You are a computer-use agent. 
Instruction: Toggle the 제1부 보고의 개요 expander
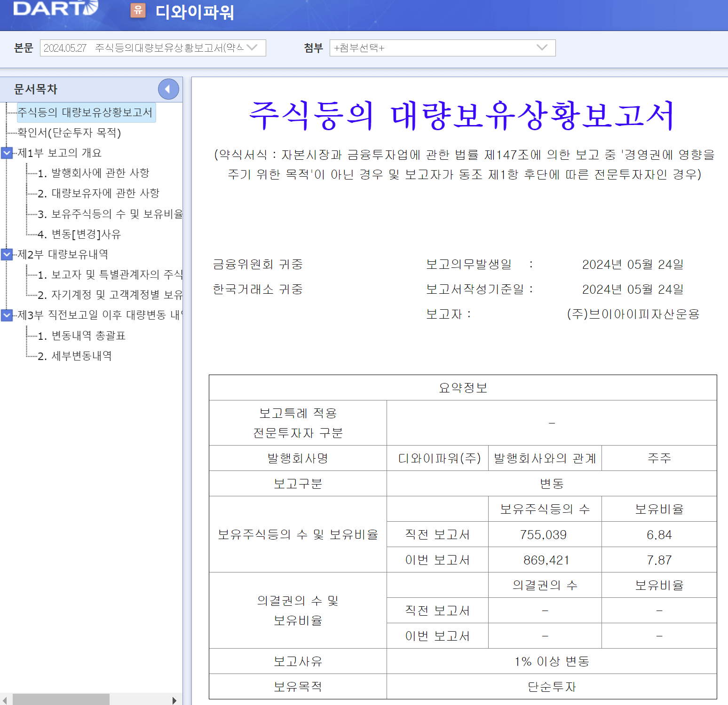pyautogui.click(x=7, y=153)
